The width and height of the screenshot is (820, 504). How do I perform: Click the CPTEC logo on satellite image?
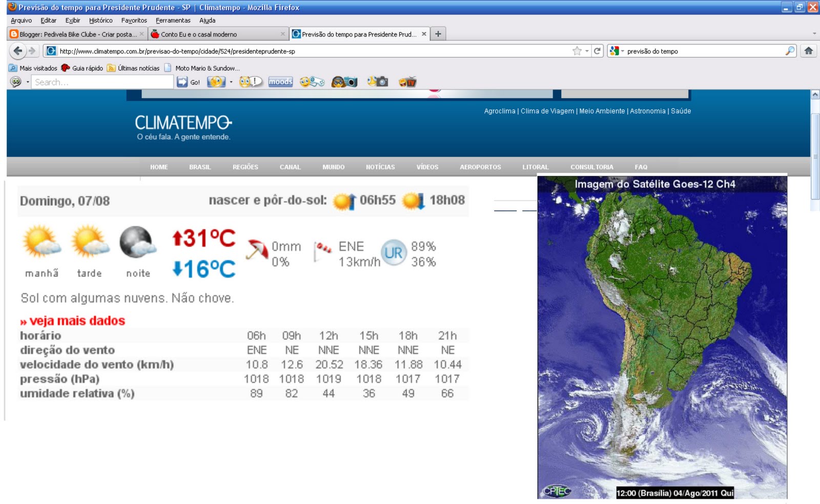coord(557,491)
